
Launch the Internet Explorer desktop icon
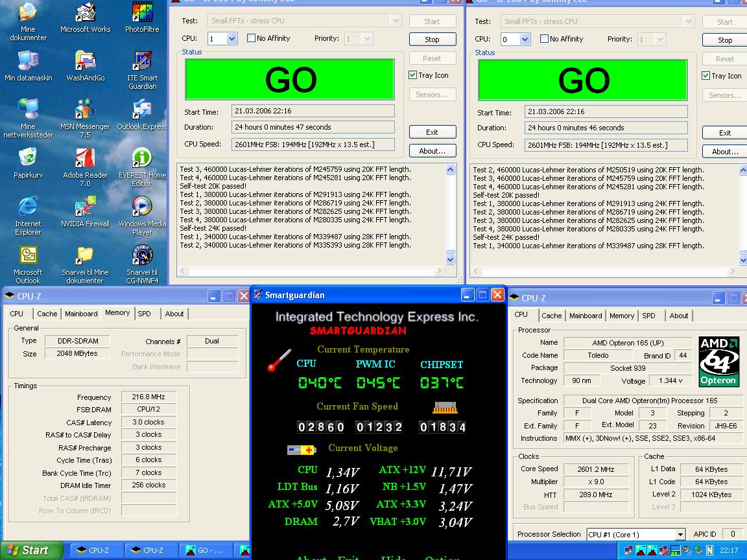pos(28,216)
